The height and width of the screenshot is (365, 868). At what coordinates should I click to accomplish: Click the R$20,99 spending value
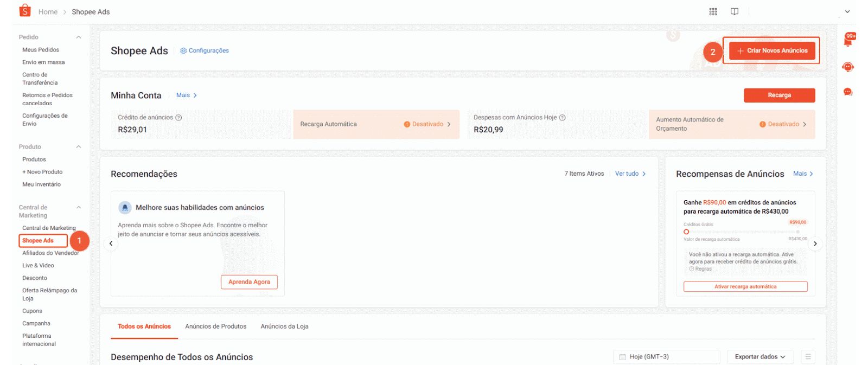tap(488, 130)
